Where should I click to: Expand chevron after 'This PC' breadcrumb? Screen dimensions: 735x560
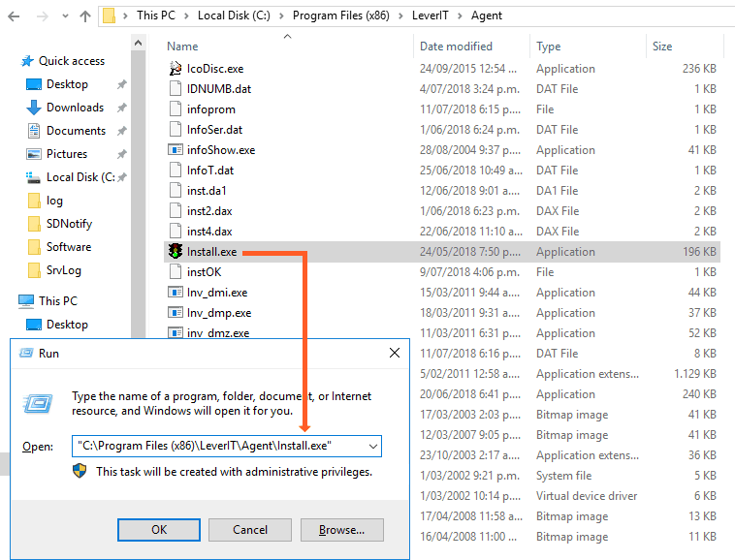point(186,16)
